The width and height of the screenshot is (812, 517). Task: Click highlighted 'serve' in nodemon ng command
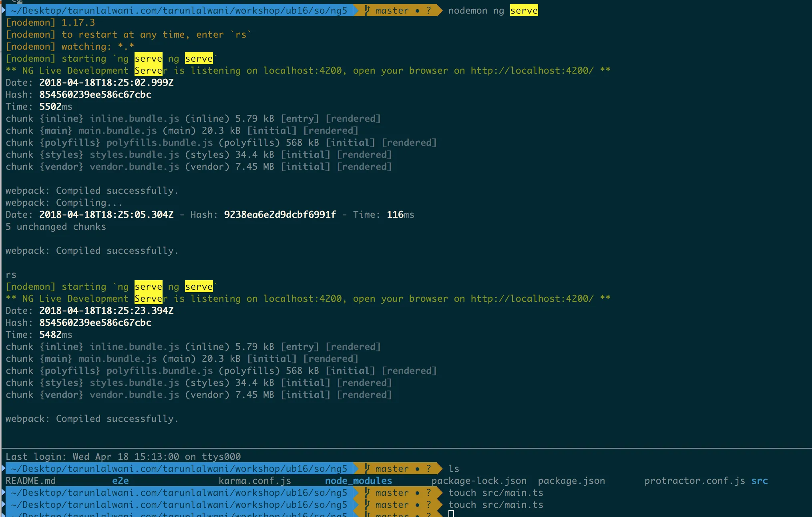(x=524, y=10)
